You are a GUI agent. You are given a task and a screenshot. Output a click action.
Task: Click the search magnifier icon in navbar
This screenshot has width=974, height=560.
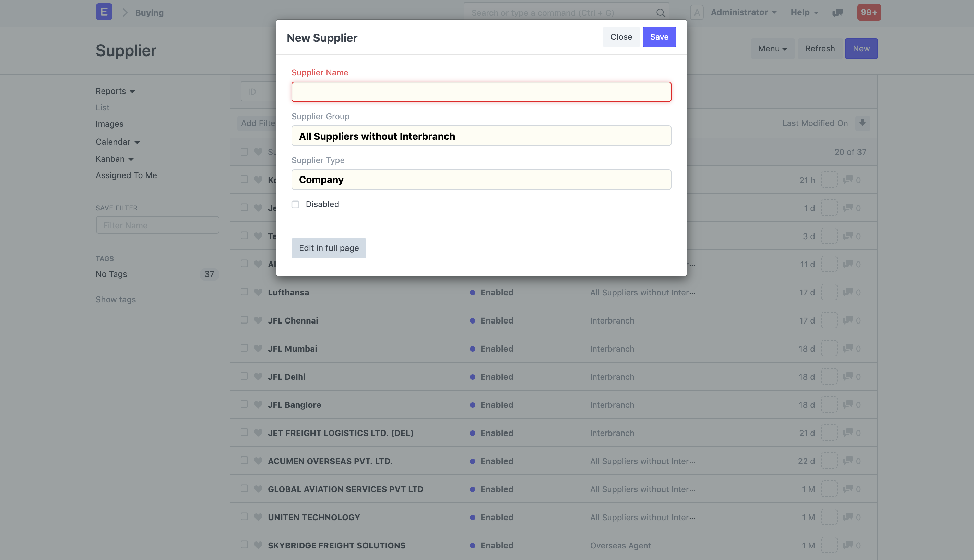tap(660, 13)
